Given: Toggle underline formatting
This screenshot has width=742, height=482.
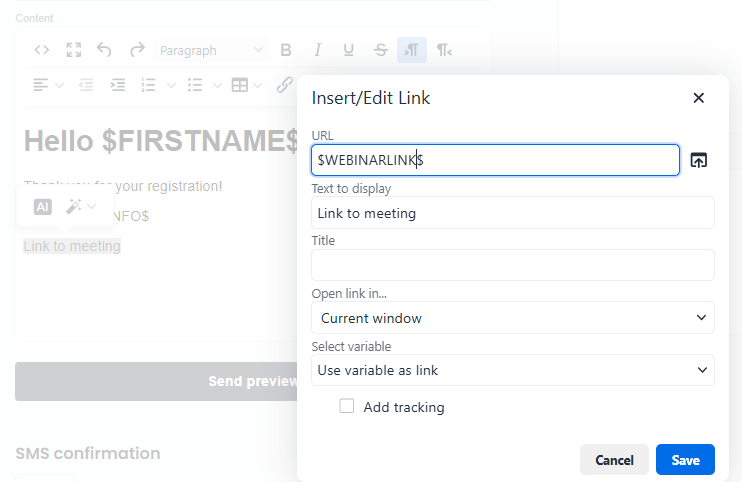Looking at the screenshot, I should [x=349, y=50].
